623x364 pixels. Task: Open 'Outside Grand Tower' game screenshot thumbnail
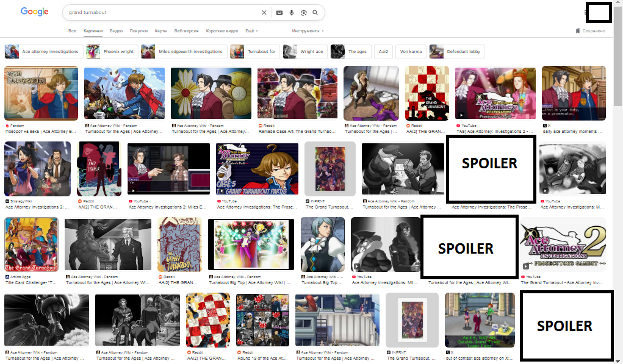(x=480, y=320)
